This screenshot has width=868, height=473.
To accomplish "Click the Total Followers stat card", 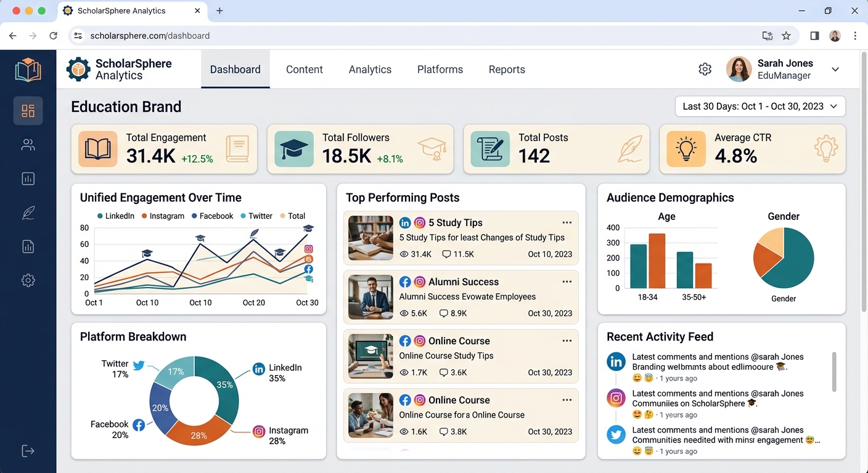I will (x=360, y=149).
